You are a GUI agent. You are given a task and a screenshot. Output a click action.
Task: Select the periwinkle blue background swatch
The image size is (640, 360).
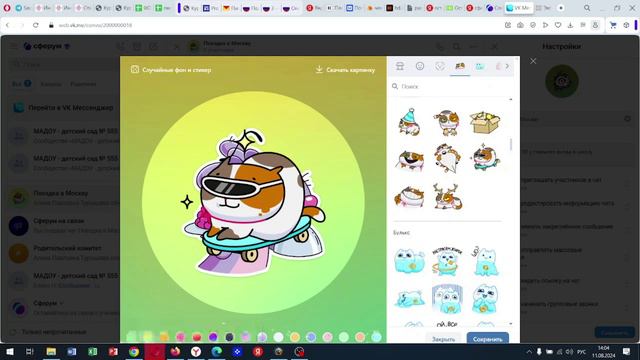click(311, 337)
